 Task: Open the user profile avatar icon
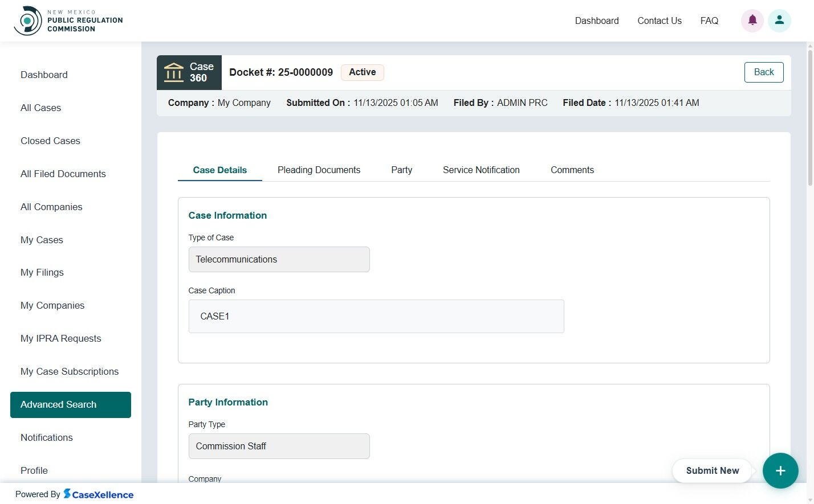(779, 21)
